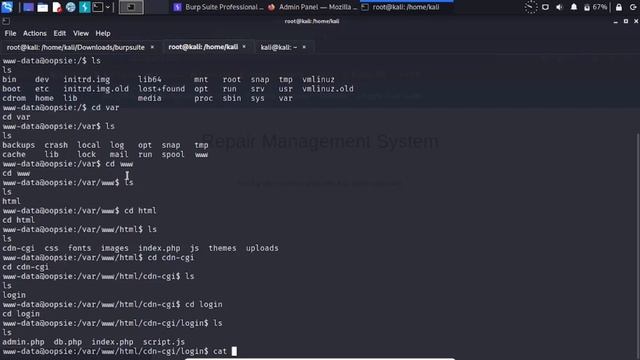640x360 pixels.
Task: Click 'backups' in /var listing
Action: [x=18, y=145]
